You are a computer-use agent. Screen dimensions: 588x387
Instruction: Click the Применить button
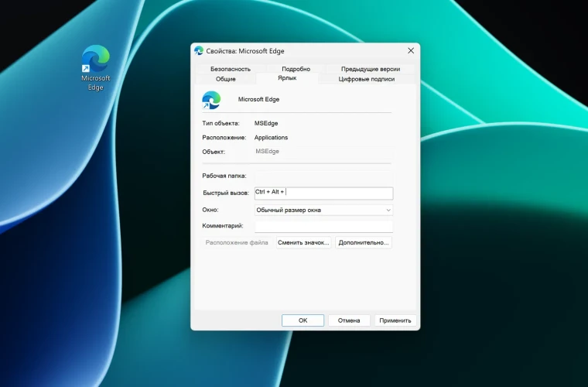[395, 320]
